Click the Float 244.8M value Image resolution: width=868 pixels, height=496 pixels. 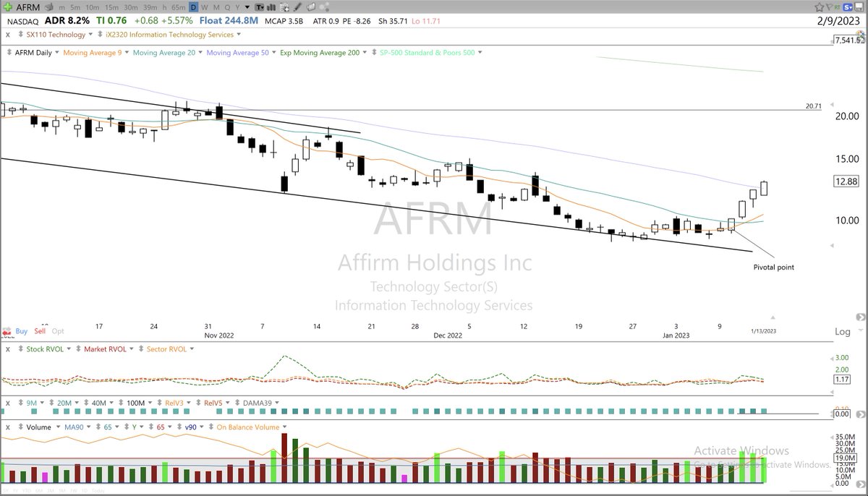[x=229, y=20]
